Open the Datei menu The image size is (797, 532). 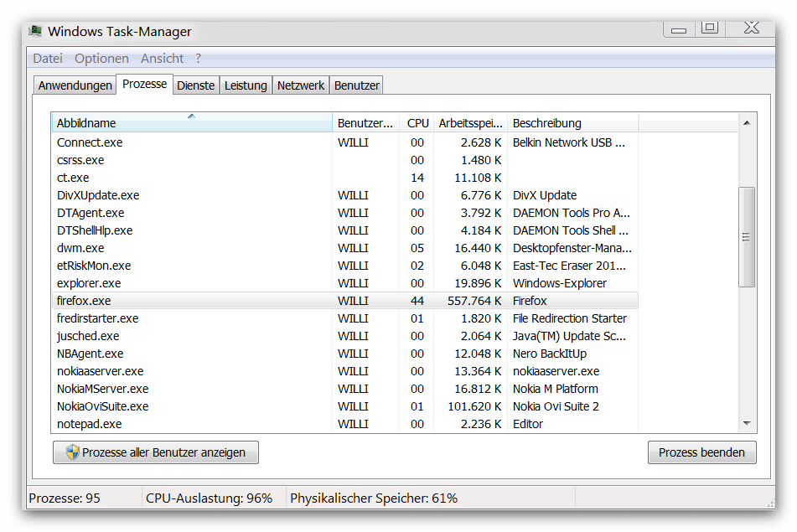pos(48,59)
